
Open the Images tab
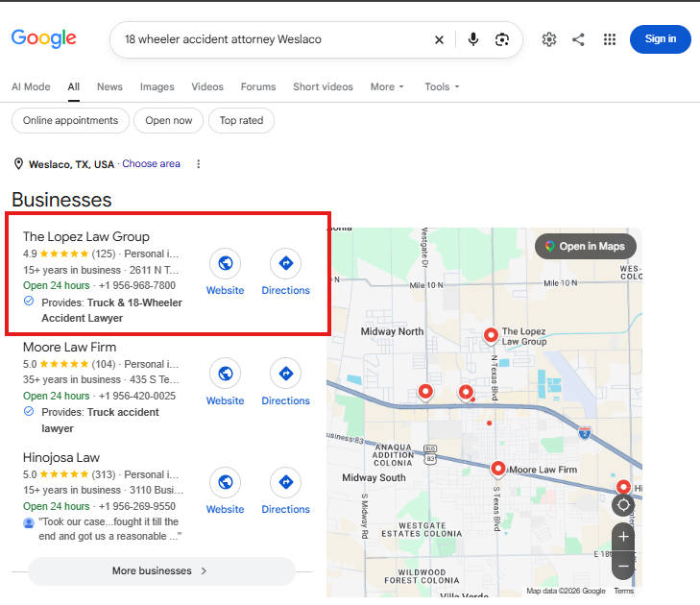(x=157, y=86)
